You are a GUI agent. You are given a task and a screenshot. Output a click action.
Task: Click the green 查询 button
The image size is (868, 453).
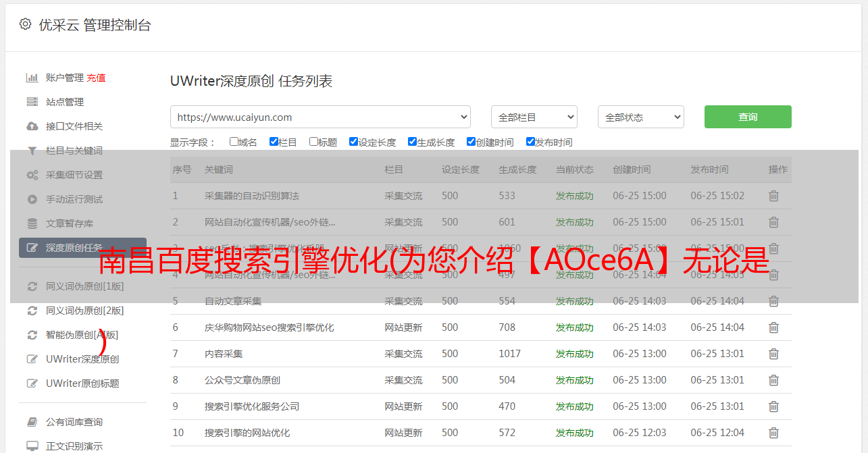tap(748, 117)
